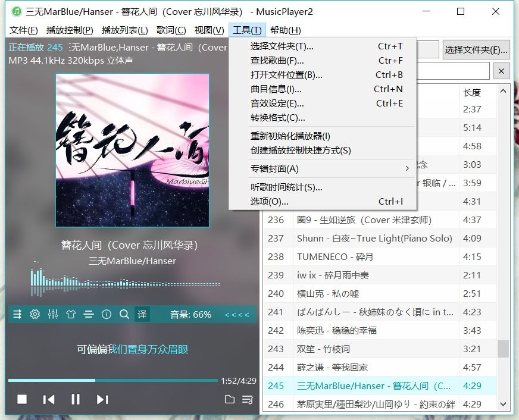Skip to the next track

(x=102, y=400)
